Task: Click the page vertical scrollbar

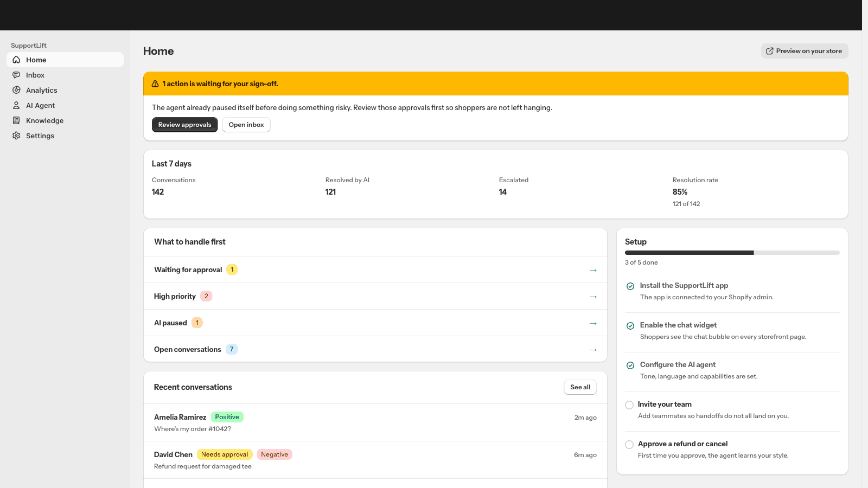Action: pyautogui.click(x=865, y=244)
